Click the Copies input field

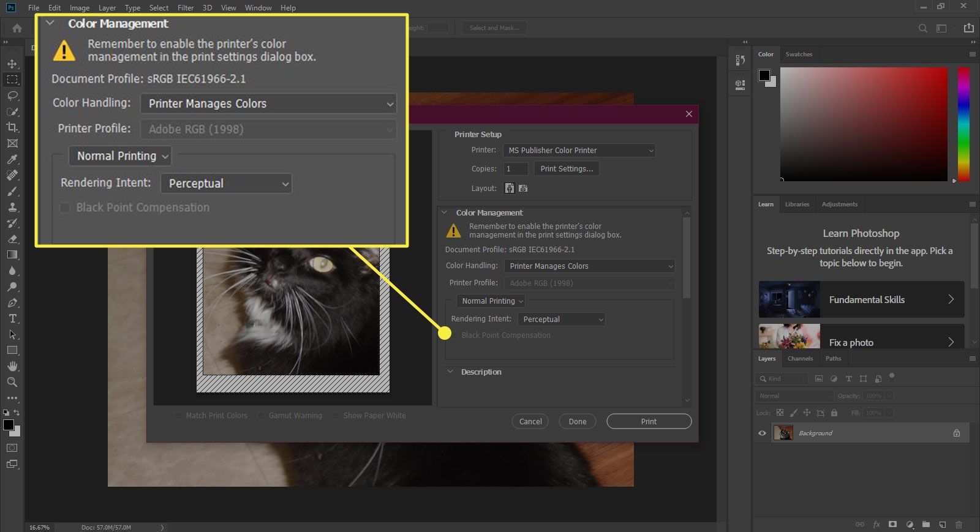pyautogui.click(x=516, y=169)
